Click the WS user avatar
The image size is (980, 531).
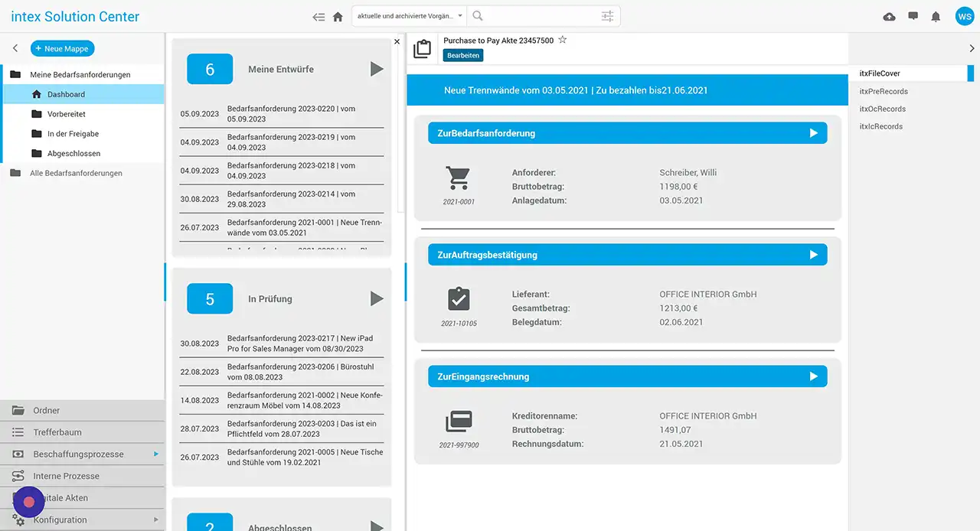[964, 17]
